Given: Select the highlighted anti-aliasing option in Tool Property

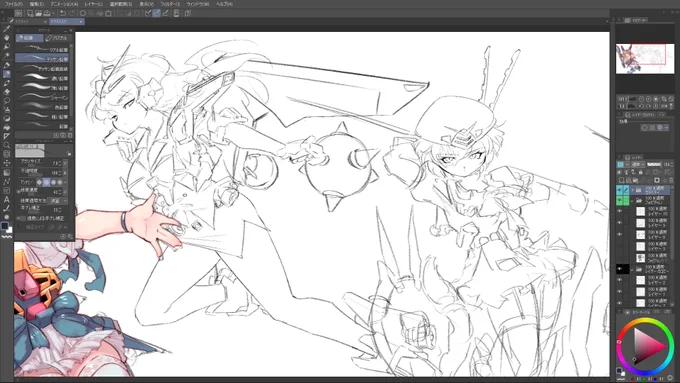Looking at the screenshot, I should click(x=46, y=182).
